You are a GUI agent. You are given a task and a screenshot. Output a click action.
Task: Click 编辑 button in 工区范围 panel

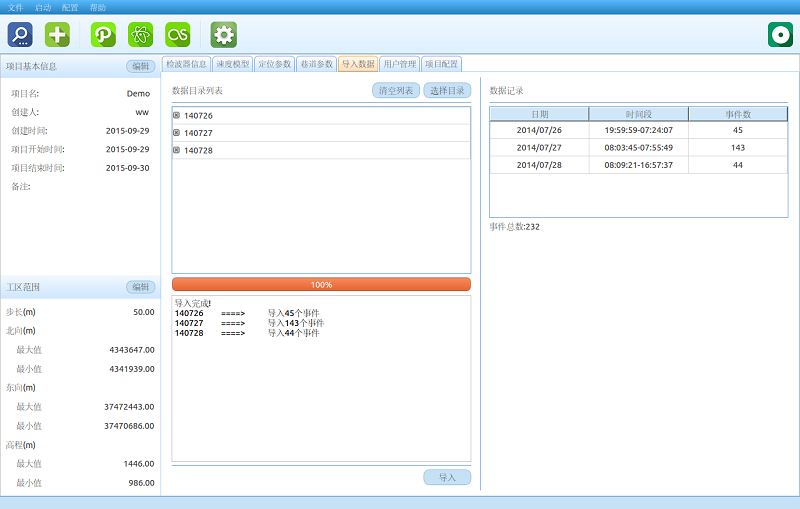pyautogui.click(x=140, y=288)
